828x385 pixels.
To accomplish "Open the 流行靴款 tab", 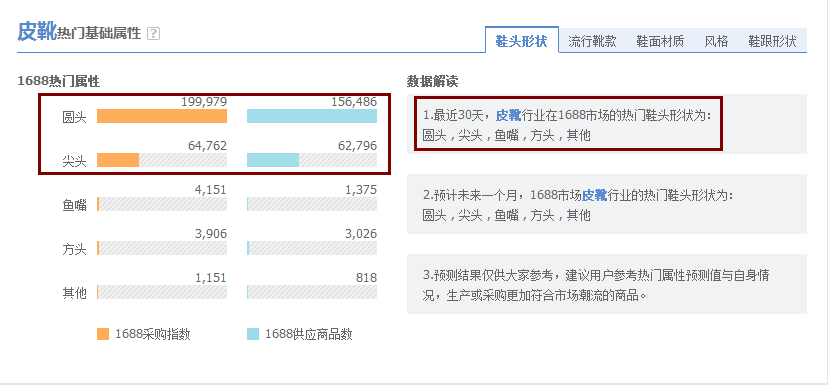I will coord(592,41).
